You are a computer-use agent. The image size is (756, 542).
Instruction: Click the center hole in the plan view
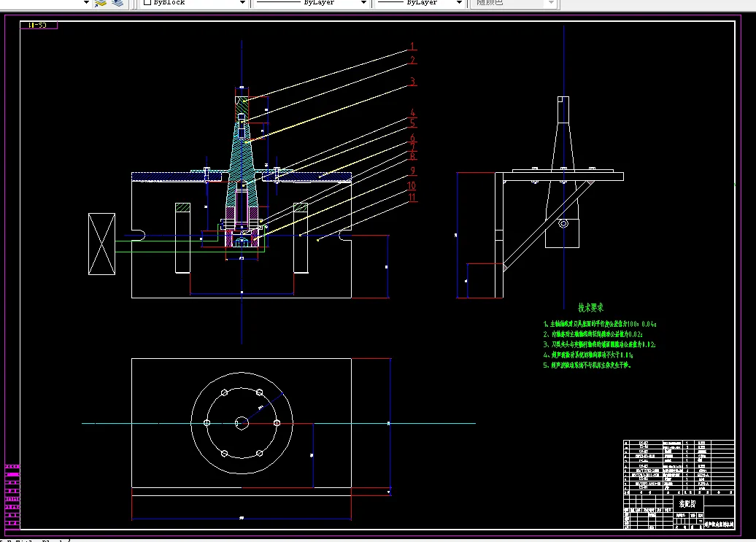click(x=242, y=423)
